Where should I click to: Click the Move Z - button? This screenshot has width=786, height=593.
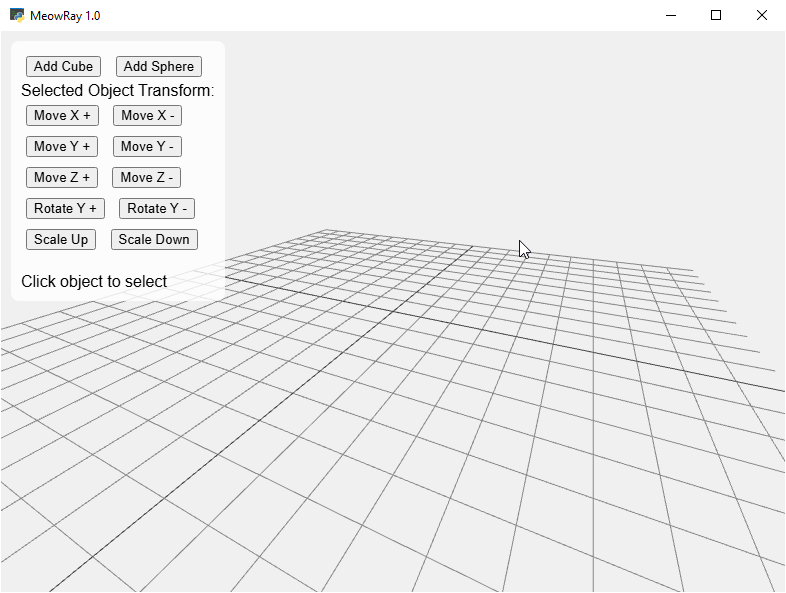coord(146,178)
